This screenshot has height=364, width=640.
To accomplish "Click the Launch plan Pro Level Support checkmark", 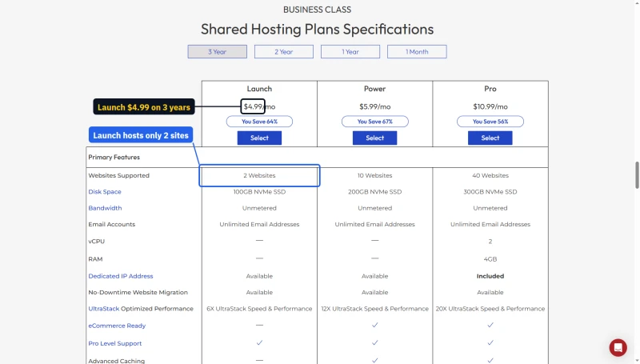I will point(259,342).
